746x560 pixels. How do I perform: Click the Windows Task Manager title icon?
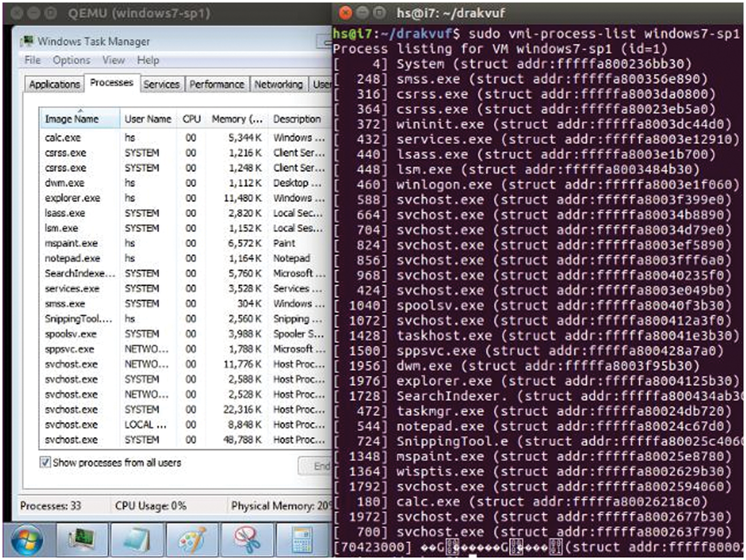[x=28, y=41]
